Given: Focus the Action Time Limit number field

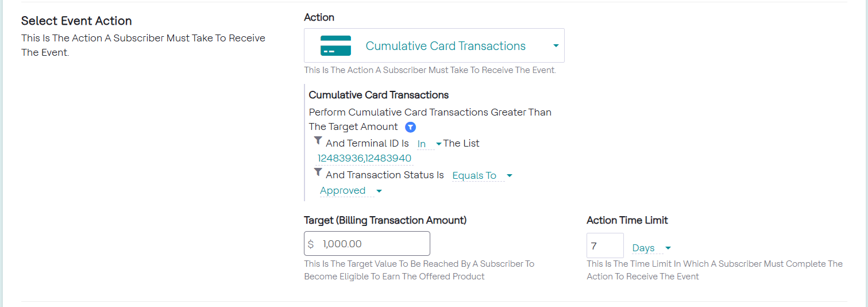Looking at the screenshot, I should pos(604,246).
